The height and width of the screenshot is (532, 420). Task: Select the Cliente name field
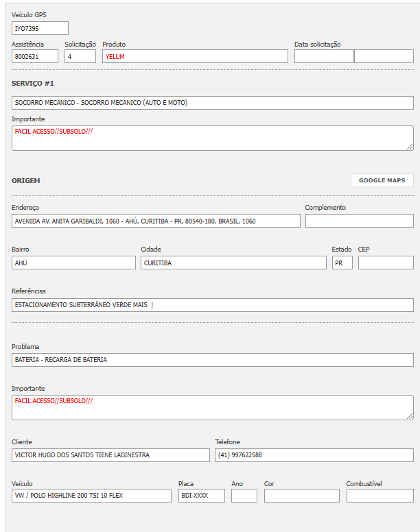point(110,455)
